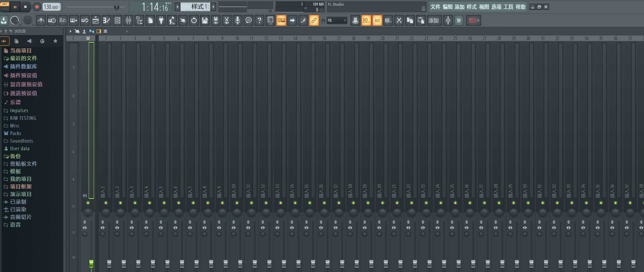Image resolution: width=644 pixels, height=272 pixels.
Task: Click the Master track volume fader
Action: (x=91, y=264)
